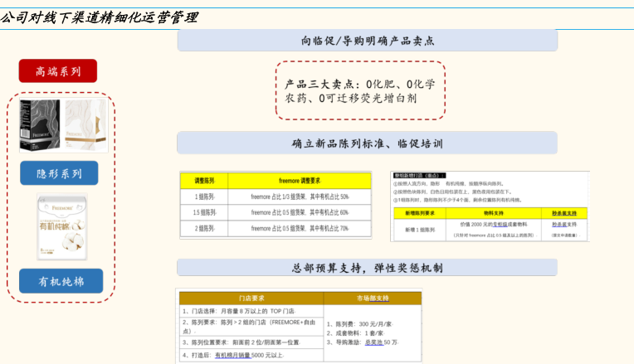Click the 总部预算支持，弹性奖惩机制 header bar
634x364 pixels.
pyautogui.click(x=367, y=268)
